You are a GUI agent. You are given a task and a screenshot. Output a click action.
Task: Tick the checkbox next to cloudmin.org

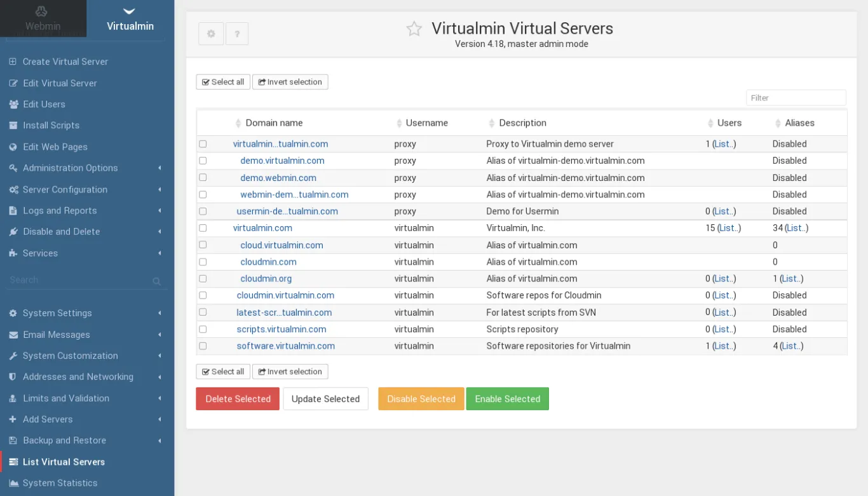point(203,278)
